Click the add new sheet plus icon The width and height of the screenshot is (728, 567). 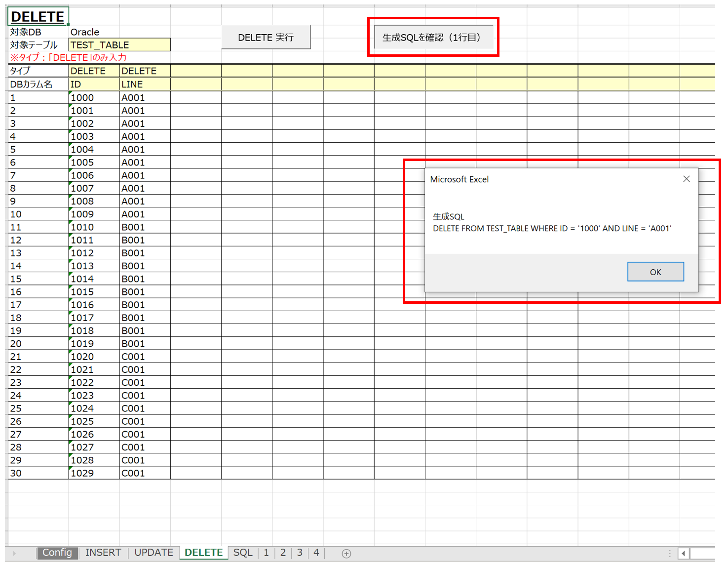pyautogui.click(x=346, y=554)
